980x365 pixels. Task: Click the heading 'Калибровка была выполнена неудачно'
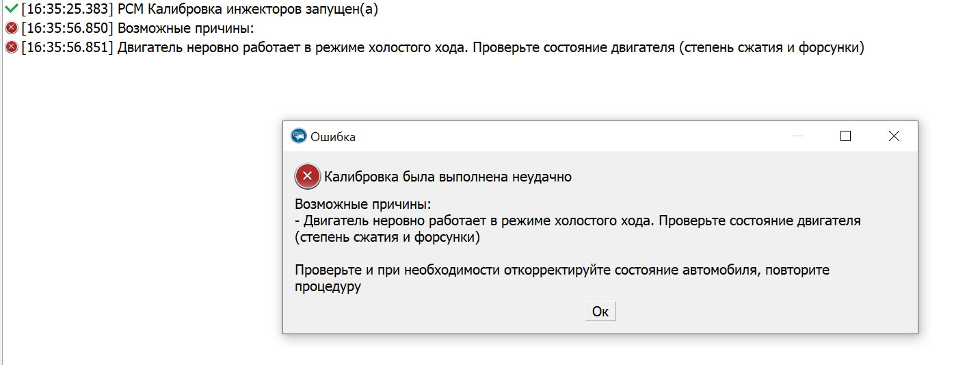coord(448,177)
